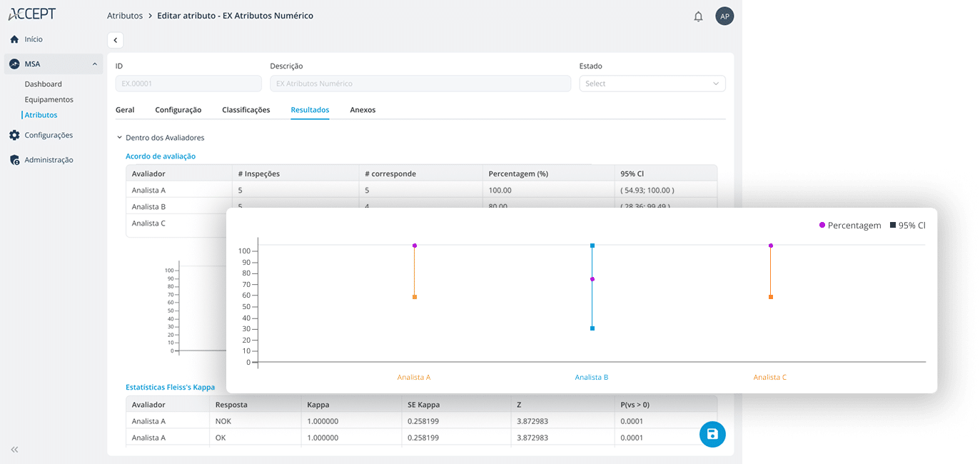This screenshot has width=980, height=464.
Task: Open Equipamentos in the sidebar
Action: [x=49, y=100]
